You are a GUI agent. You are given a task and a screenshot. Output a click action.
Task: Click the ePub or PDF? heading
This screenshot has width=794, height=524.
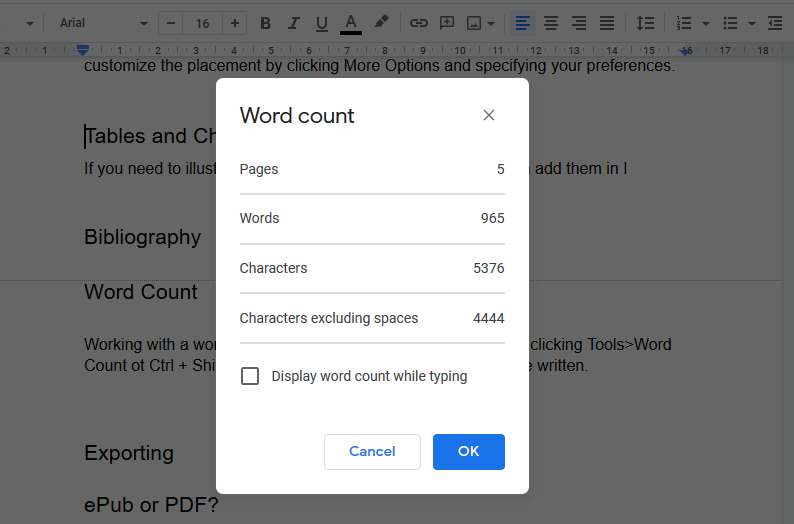[151, 505]
